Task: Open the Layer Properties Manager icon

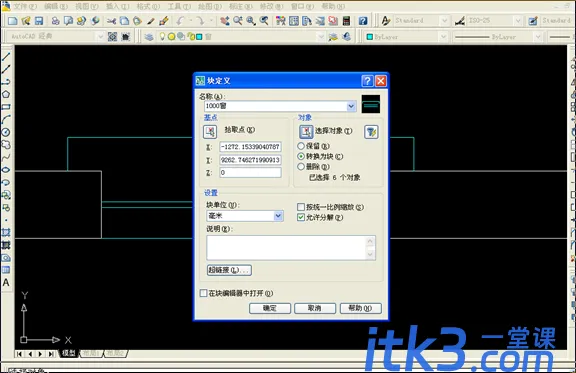Action: tap(149, 37)
